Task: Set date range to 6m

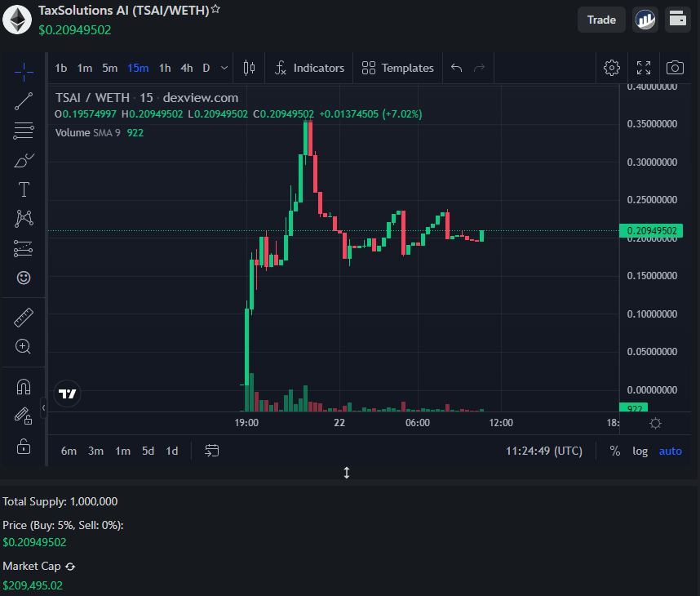Action: (69, 451)
